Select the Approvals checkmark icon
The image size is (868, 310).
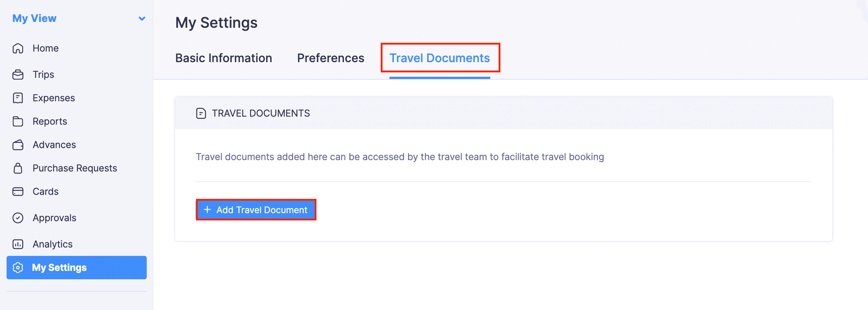point(18,218)
